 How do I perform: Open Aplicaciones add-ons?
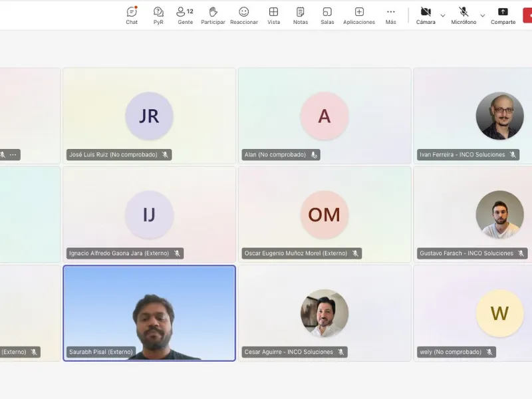pos(359,15)
